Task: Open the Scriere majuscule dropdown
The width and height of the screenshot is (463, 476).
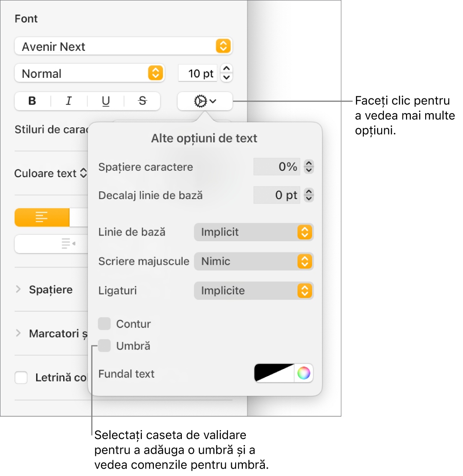Action: coord(254,261)
